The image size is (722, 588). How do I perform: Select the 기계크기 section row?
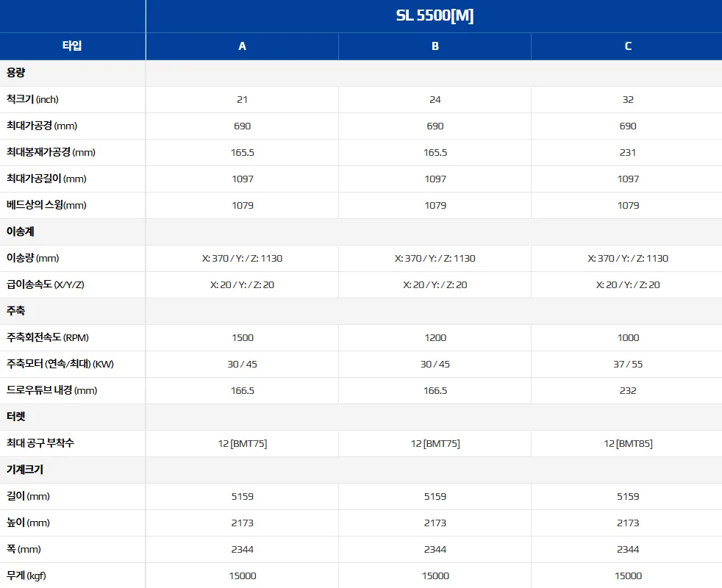click(x=361, y=470)
